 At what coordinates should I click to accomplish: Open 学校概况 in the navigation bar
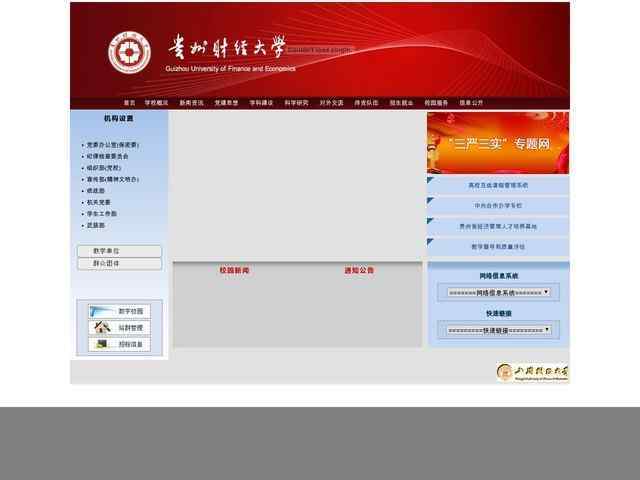156,103
